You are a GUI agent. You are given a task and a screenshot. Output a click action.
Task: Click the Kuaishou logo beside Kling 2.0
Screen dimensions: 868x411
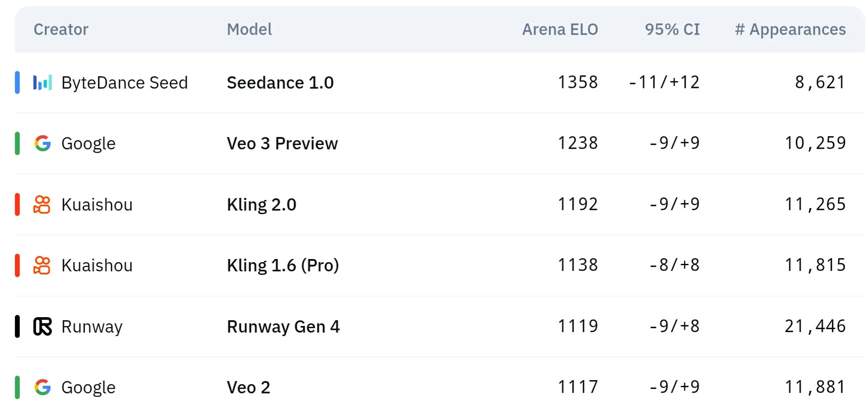pyautogui.click(x=42, y=204)
